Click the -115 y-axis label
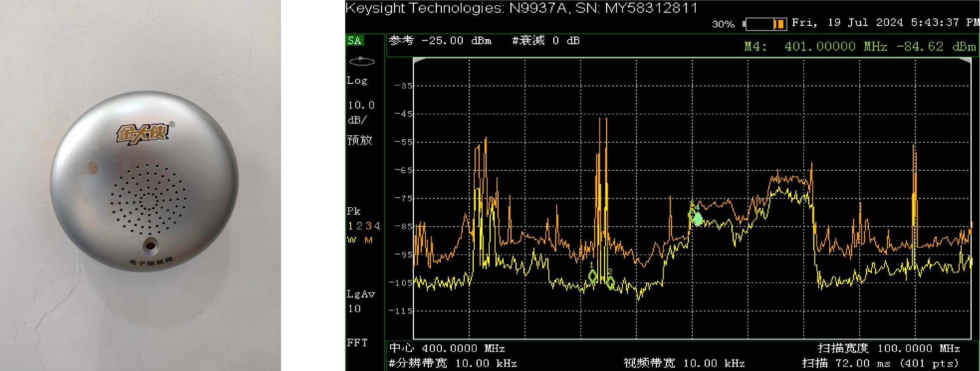This screenshot has height=371, width=980. pos(401,311)
